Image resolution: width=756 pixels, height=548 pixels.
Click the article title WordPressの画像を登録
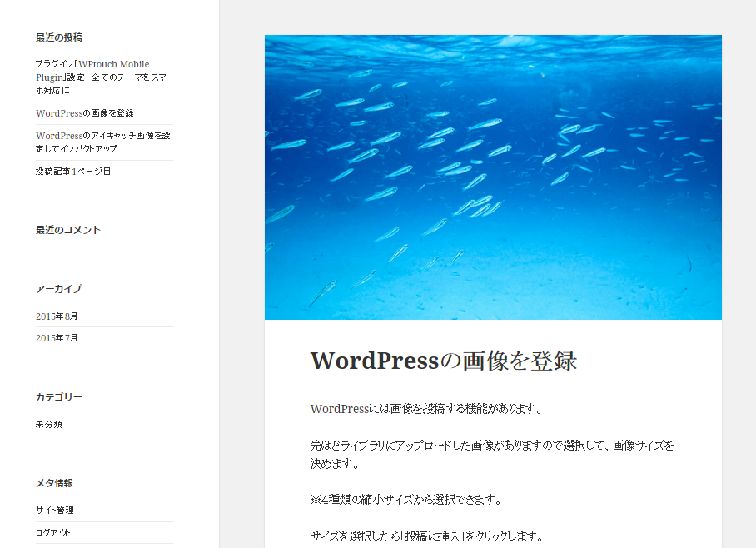point(444,361)
